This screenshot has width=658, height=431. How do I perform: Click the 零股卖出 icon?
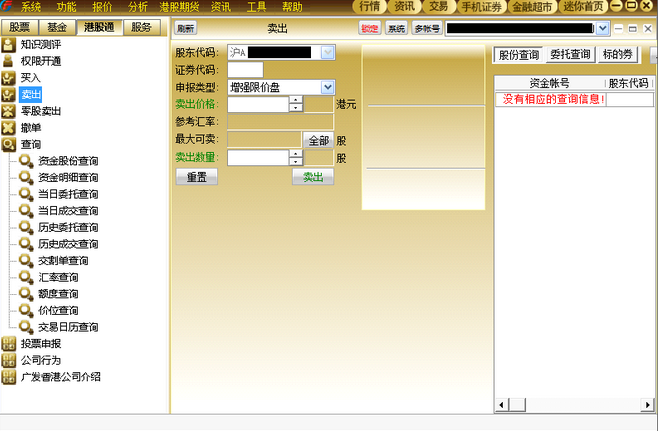click(8, 111)
